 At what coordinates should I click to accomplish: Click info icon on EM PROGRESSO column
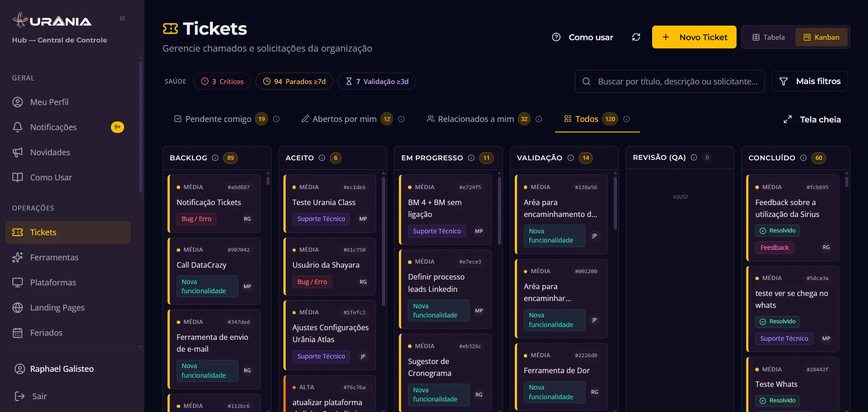pos(471,158)
